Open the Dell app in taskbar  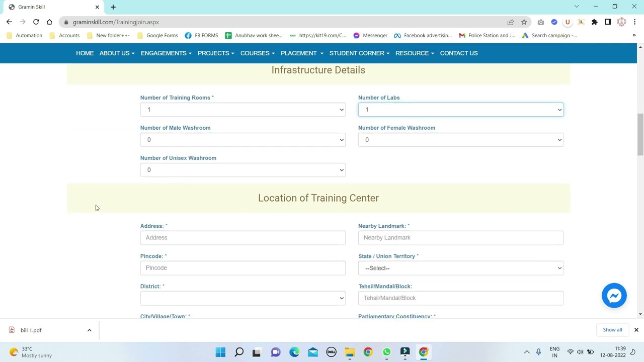[331, 352]
